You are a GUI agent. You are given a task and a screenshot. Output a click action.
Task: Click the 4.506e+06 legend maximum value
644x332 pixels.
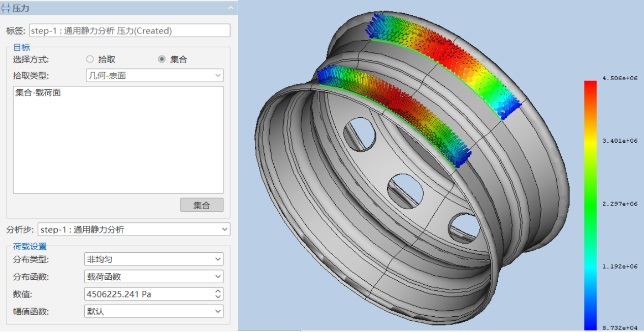620,78
